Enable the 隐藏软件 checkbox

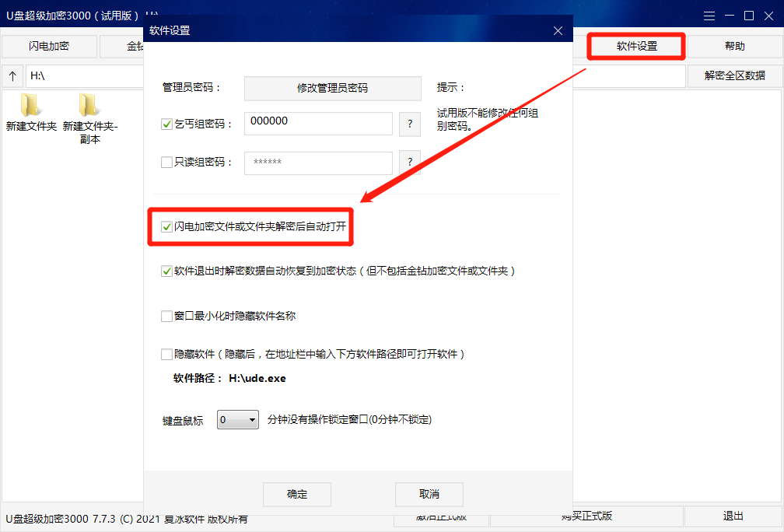click(x=167, y=354)
